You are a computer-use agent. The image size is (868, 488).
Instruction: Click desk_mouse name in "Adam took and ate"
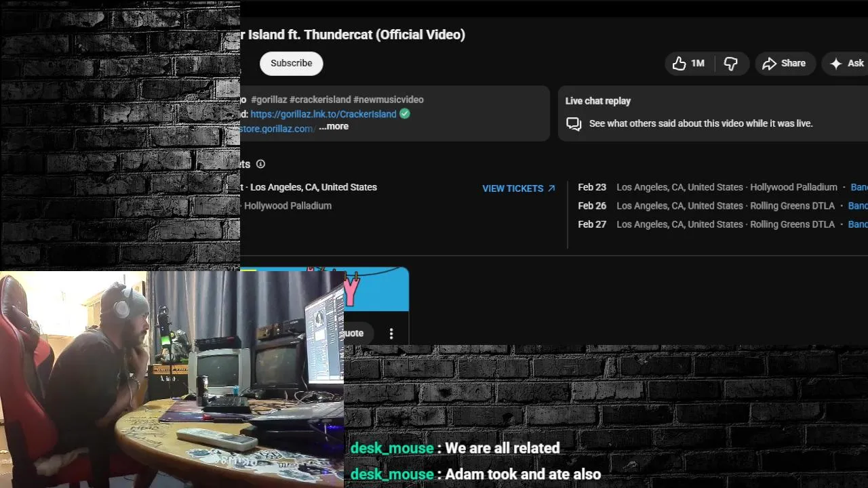click(x=392, y=474)
